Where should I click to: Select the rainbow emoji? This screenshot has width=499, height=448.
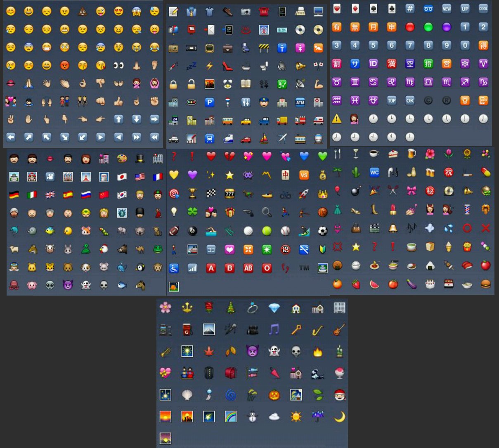point(231,417)
